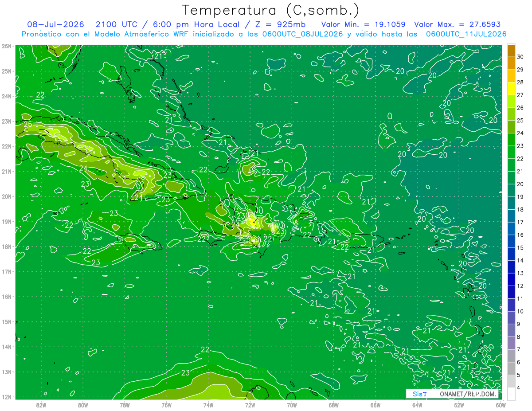Click the '82W' longitude axis label

click(41, 405)
